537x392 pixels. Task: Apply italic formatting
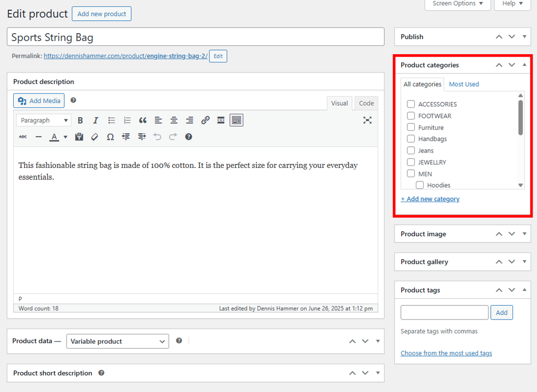pyautogui.click(x=96, y=120)
